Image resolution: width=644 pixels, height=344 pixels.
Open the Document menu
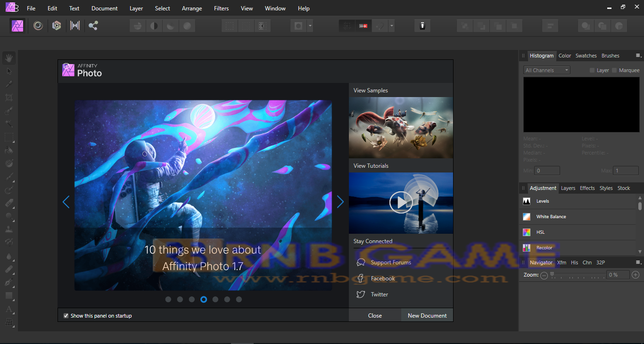point(105,8)
